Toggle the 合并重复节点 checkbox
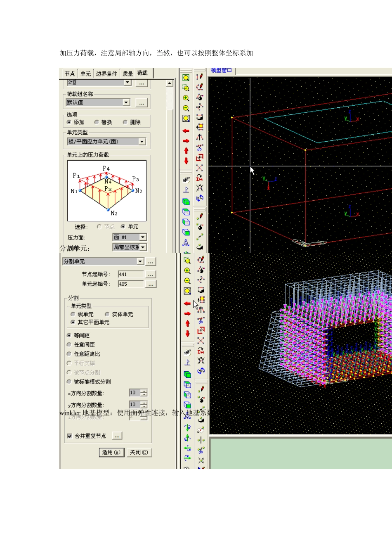The image size is (392, 555). [x=69, y=436]
